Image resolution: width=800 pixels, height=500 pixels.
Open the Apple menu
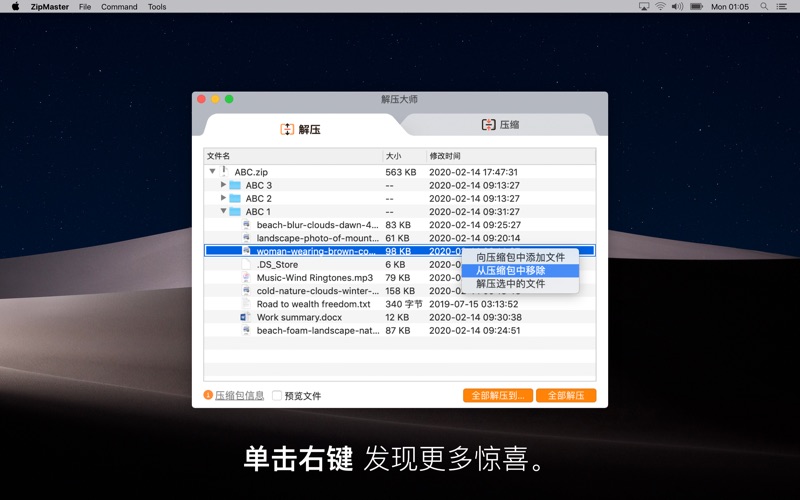click(15, 7)
